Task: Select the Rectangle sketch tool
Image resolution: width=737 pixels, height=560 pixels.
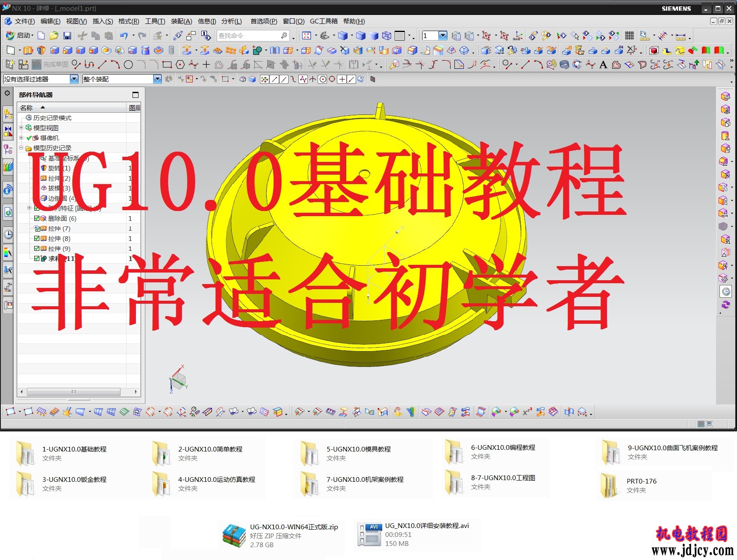Action: (x=167, y=65)
